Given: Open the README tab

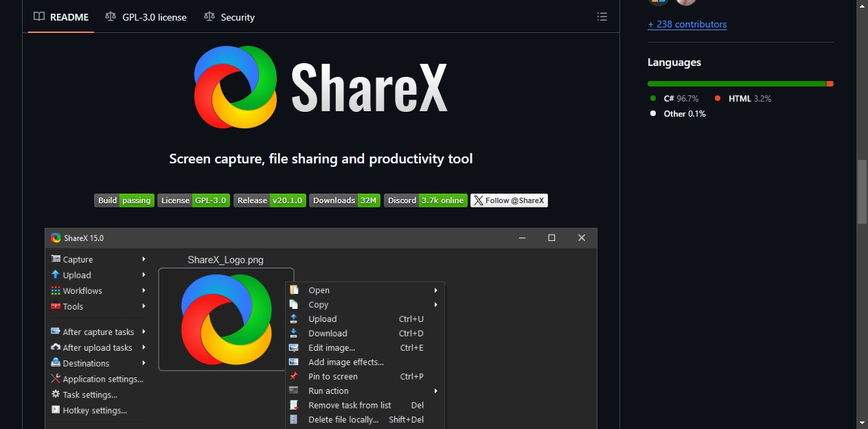Looking at the screenshot, I should point(61,17).
